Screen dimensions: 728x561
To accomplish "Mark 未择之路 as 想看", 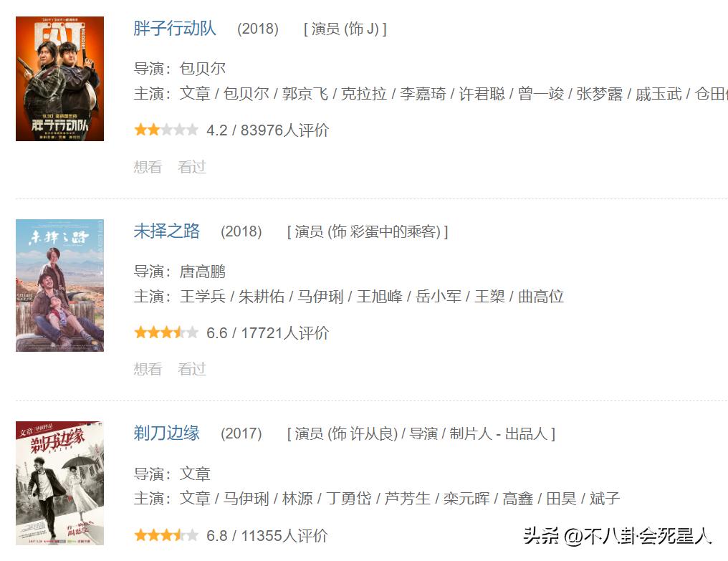I will 148,369.
